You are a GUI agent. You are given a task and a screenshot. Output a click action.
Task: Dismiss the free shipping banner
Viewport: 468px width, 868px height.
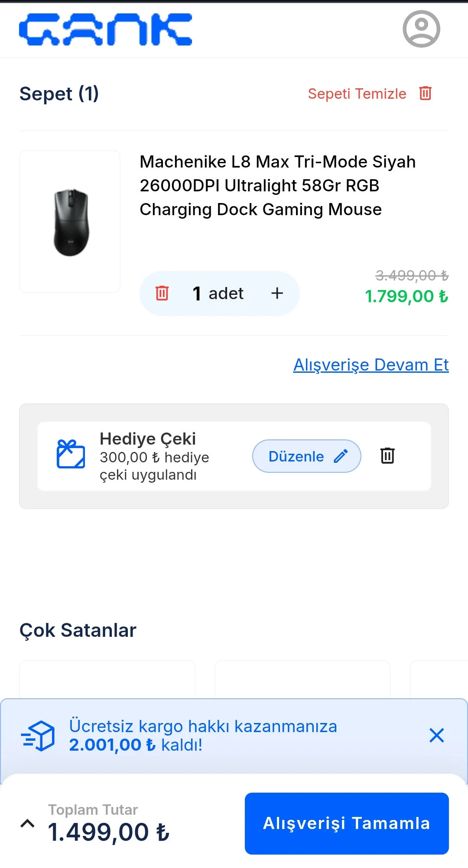[x=436, y=735]
